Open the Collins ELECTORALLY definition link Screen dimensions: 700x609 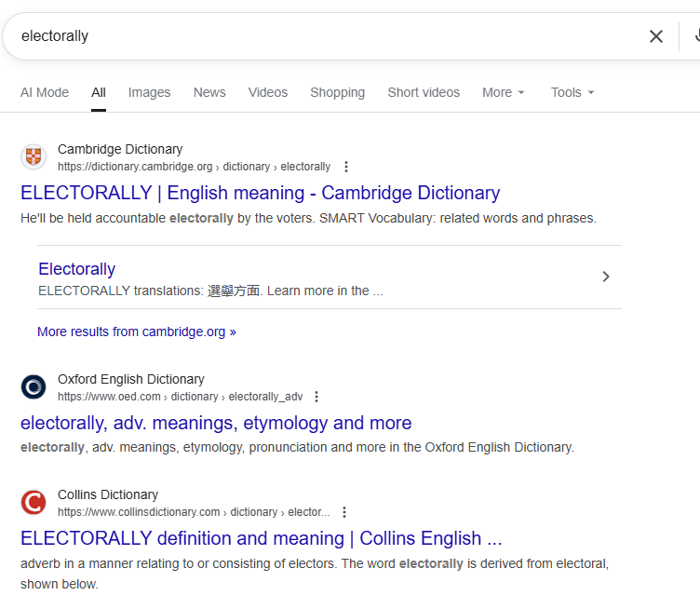(x=261, y=538)
